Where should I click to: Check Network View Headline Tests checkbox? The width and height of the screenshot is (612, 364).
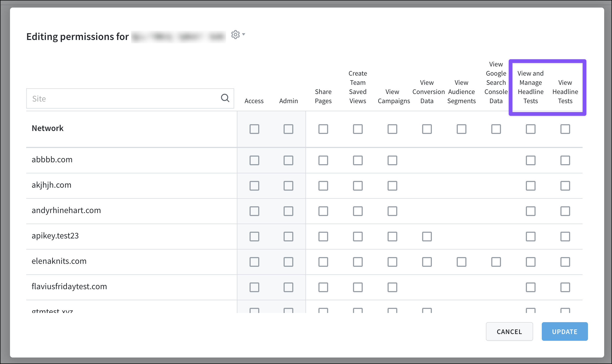tap(565, 129)
